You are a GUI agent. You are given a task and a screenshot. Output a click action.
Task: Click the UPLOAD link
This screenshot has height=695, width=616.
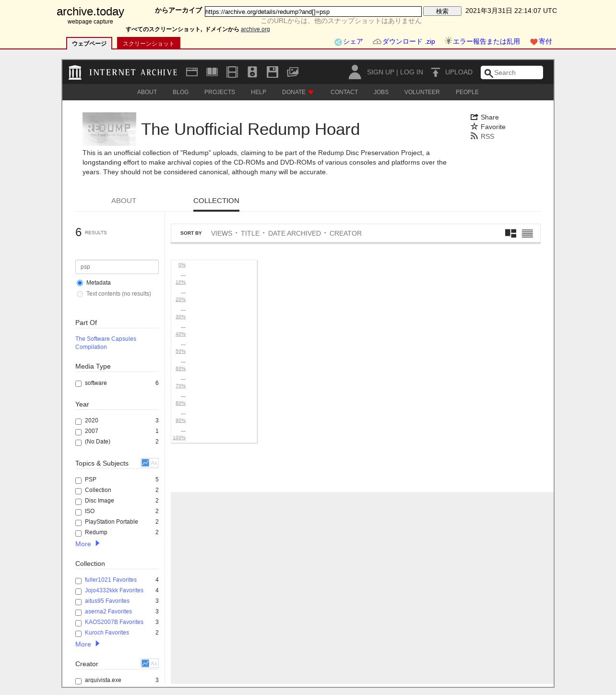pos(459,72)
